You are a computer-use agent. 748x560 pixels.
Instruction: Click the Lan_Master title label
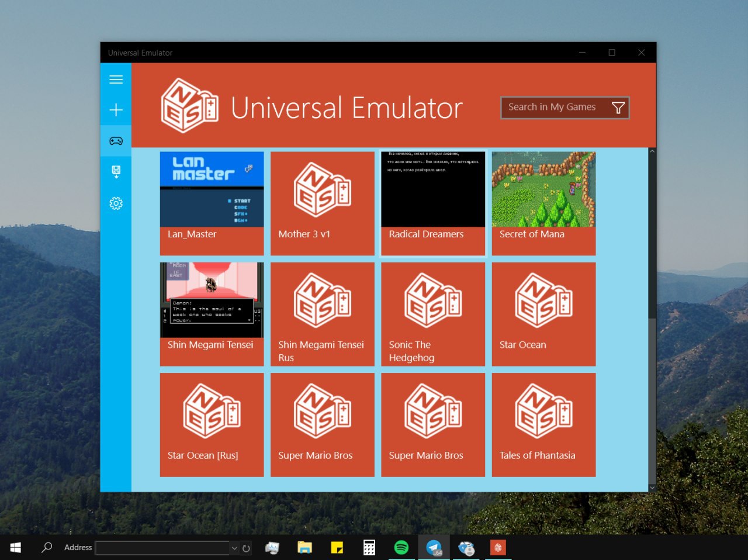click(192, 234)
